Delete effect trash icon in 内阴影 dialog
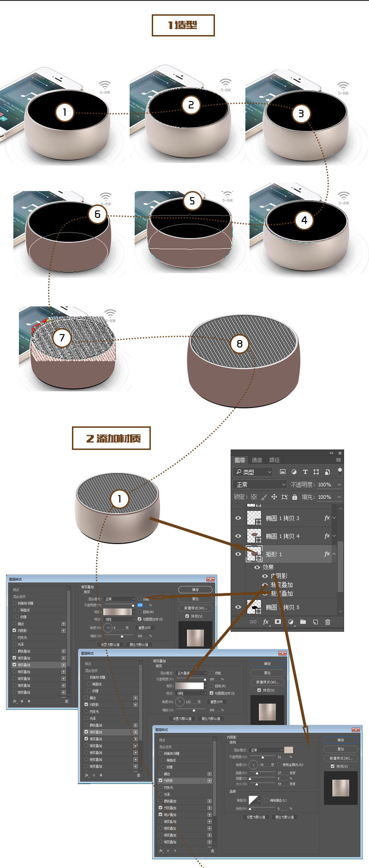Screen dimensions: 369x868 pos(213,851)
